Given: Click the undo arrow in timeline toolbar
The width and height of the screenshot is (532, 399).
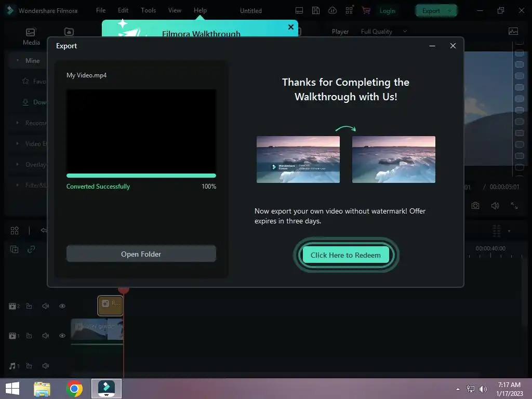Looking at the screenshot, I should point(44,230).
